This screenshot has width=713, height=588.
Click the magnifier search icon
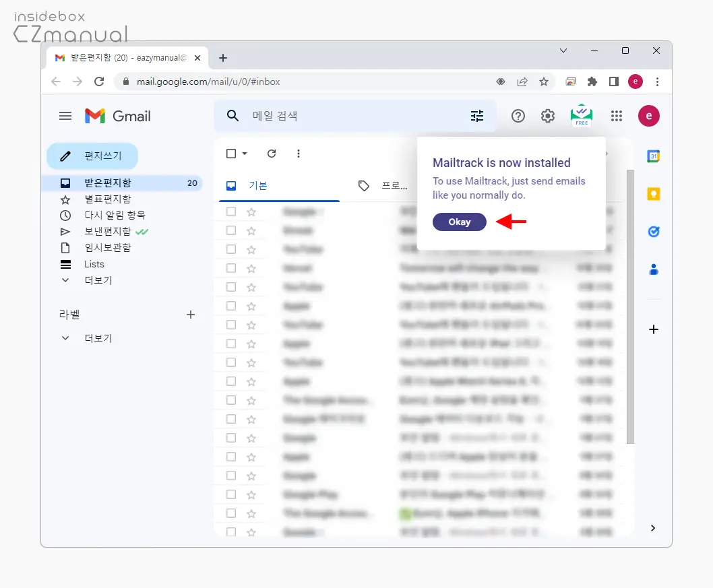pyautogui.click(x=232, y=116)
